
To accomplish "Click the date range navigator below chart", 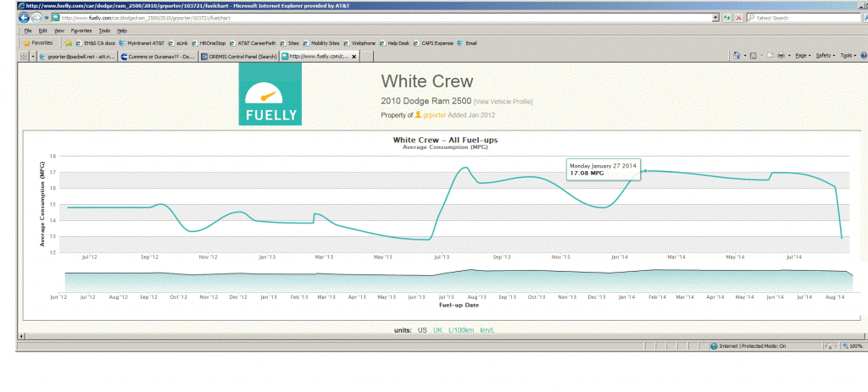I will coord(458,281).
